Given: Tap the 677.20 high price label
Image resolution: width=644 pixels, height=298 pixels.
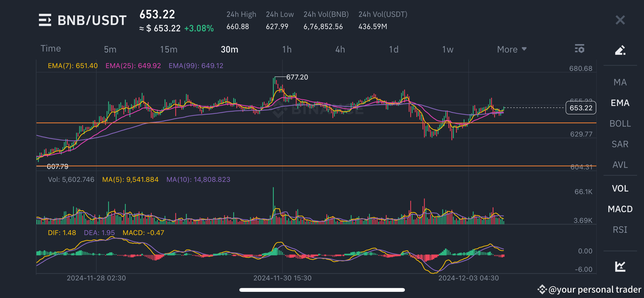Looking at the screenshot, I should click(x=297, y=77).
